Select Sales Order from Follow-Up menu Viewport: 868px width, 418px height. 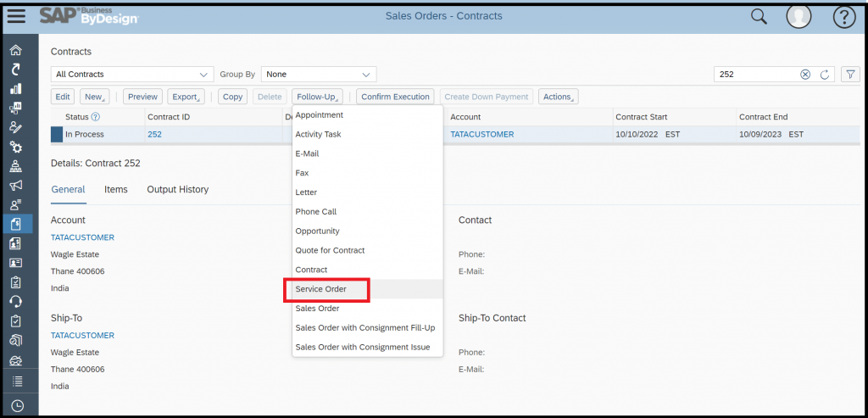(x=317, y=309)
